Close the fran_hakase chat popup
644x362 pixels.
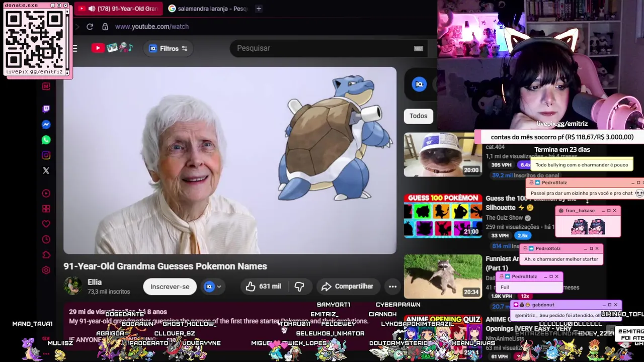(x=614, y=211)
